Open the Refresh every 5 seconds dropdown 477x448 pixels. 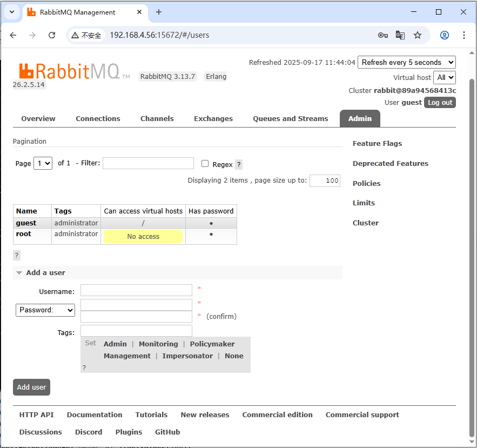point(406,63)
